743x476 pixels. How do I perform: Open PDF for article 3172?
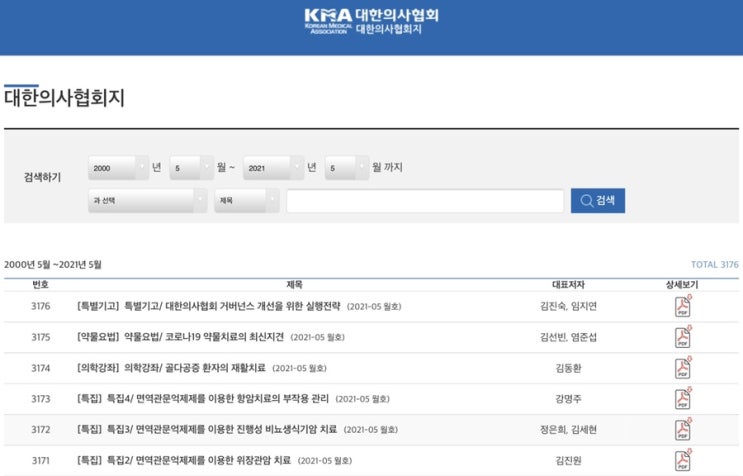click(x=683, y=429)
